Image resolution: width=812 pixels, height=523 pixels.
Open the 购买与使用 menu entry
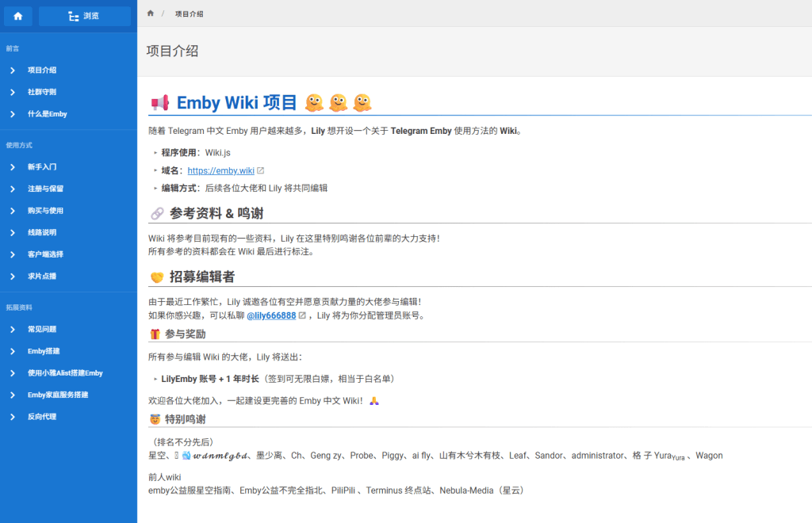[45, 211]
